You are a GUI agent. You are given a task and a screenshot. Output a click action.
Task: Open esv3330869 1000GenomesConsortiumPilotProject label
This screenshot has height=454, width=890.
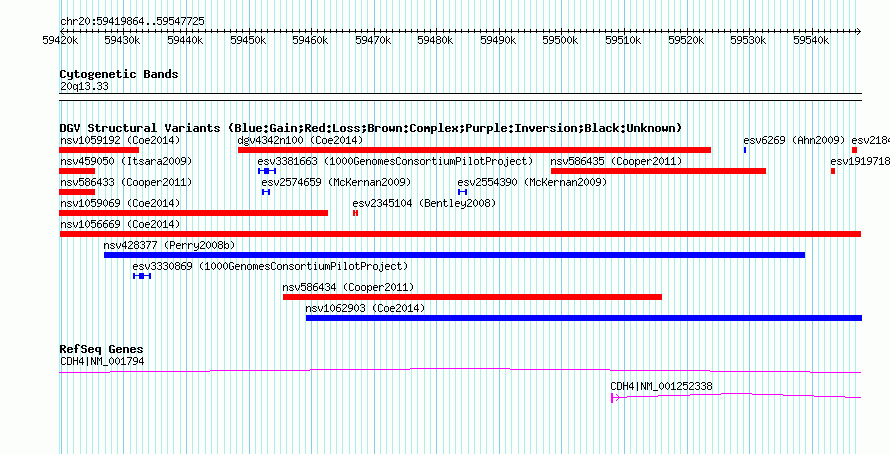271,266
